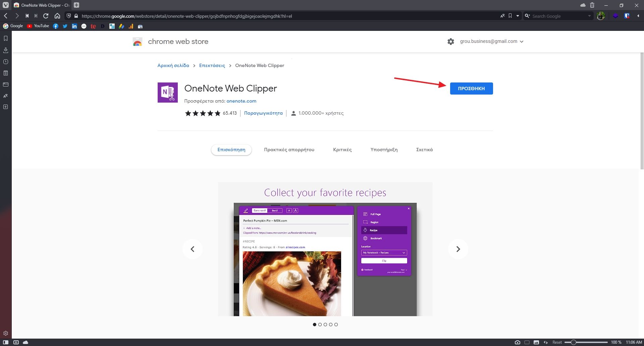
Task: Show the next screenshot in carousel
Action: pyautogui.click(x=458, y=249)
